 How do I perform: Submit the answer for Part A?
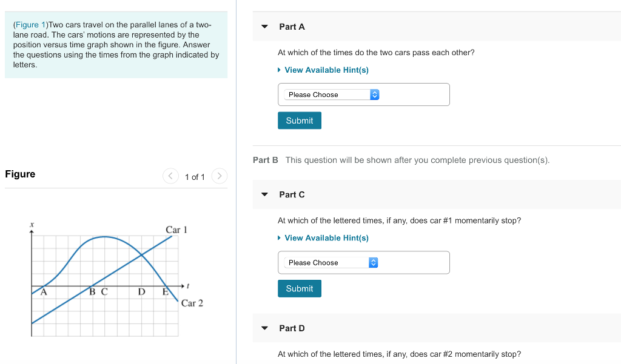(299, 120)
